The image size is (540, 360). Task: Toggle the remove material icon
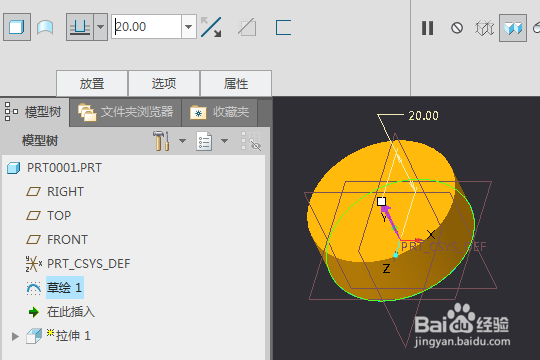[x=247, y=27]
